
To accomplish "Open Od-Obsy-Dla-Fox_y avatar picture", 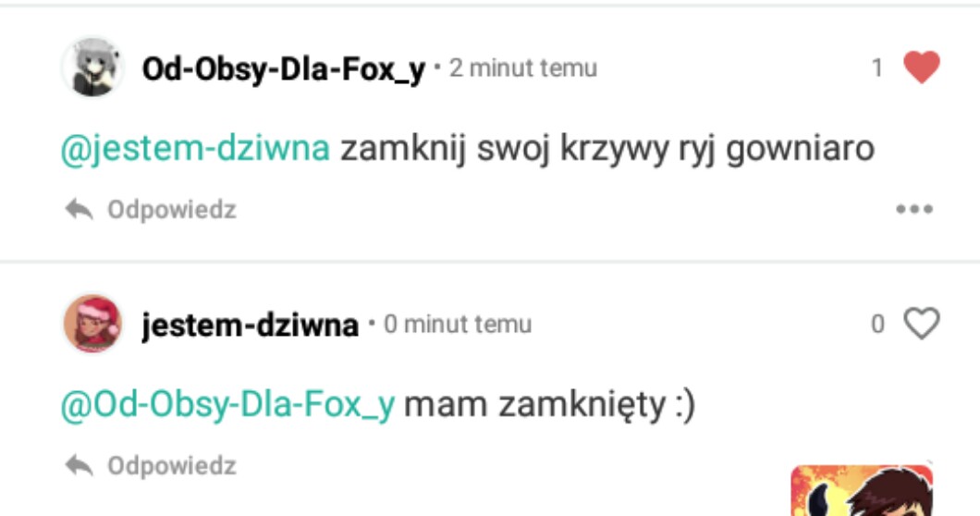I will (92, 67).
